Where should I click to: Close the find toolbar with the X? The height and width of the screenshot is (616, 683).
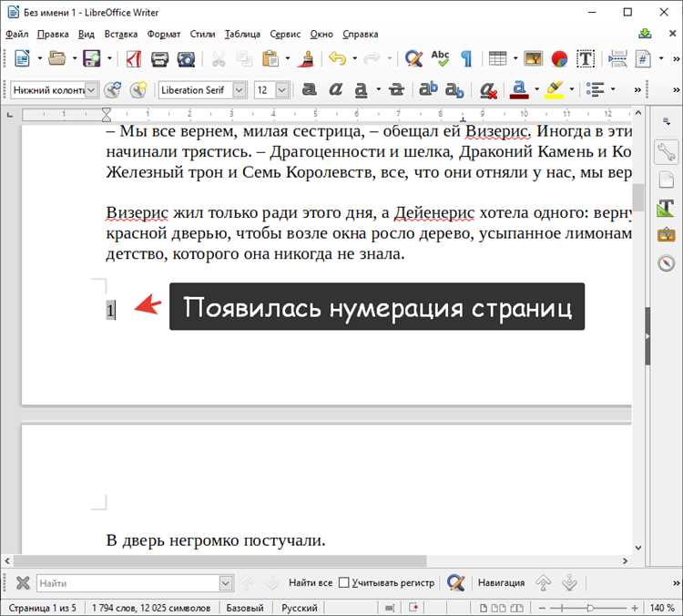23,583
